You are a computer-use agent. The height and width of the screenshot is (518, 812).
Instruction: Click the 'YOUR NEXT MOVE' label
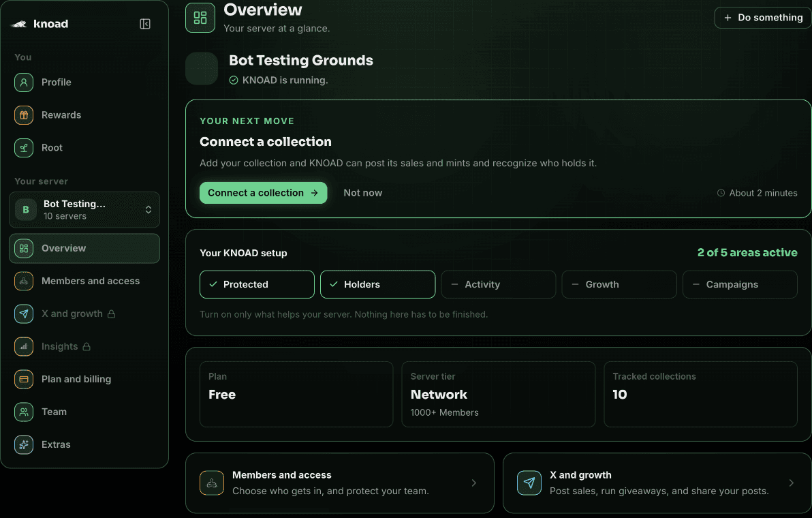(x=247, y=121)
